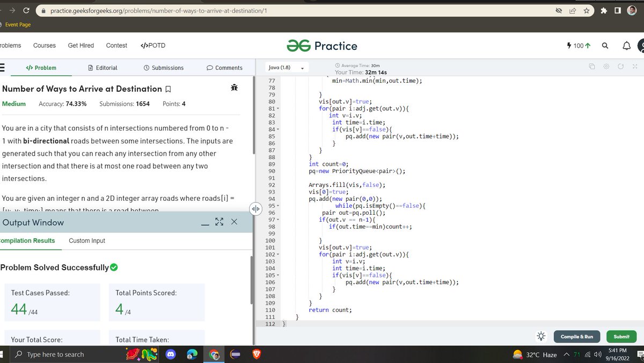
Task: Expand editor to fullscreen icon
Action: click(634, 67)
